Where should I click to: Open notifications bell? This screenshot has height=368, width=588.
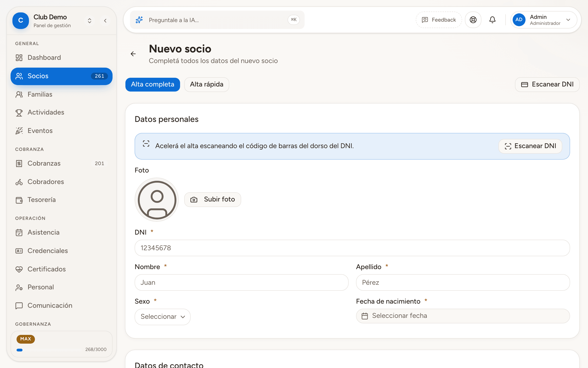coord(492,20)
